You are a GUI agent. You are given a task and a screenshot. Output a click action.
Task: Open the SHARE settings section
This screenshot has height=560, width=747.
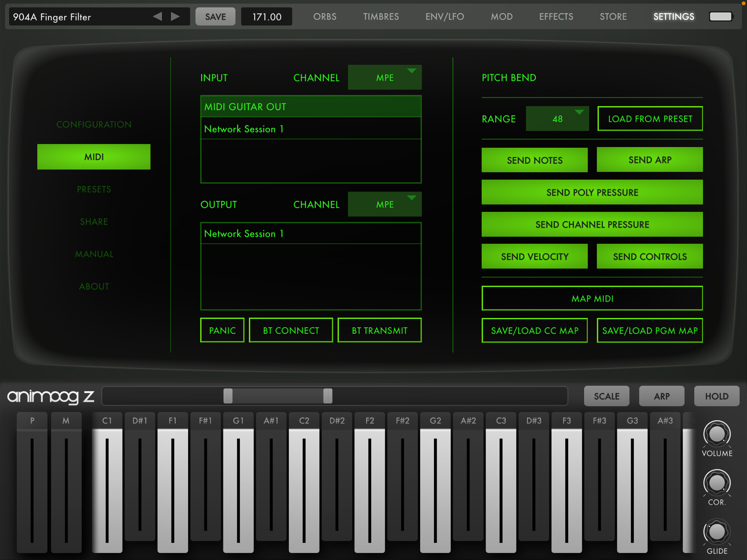coord(94,222)
